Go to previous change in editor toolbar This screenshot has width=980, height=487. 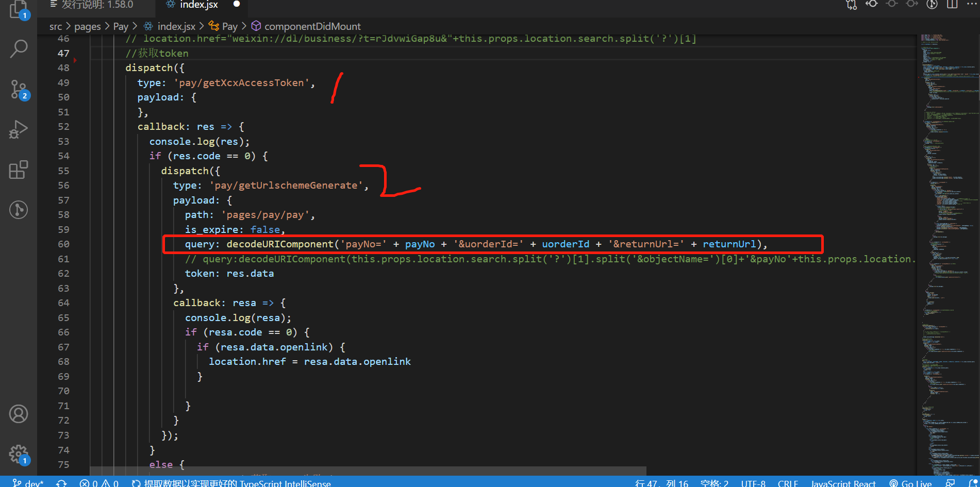(872, 4)
